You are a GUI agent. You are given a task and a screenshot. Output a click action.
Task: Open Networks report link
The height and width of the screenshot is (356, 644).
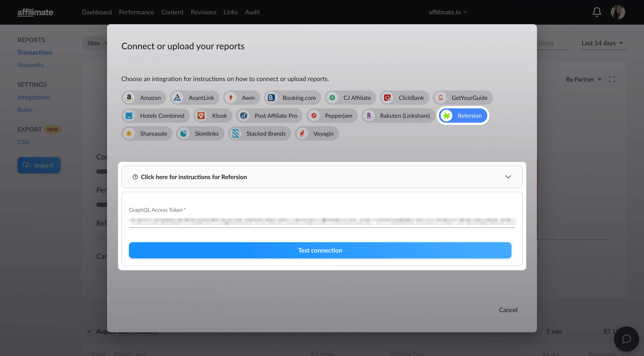pyautogui.click(x=31, y=65)
